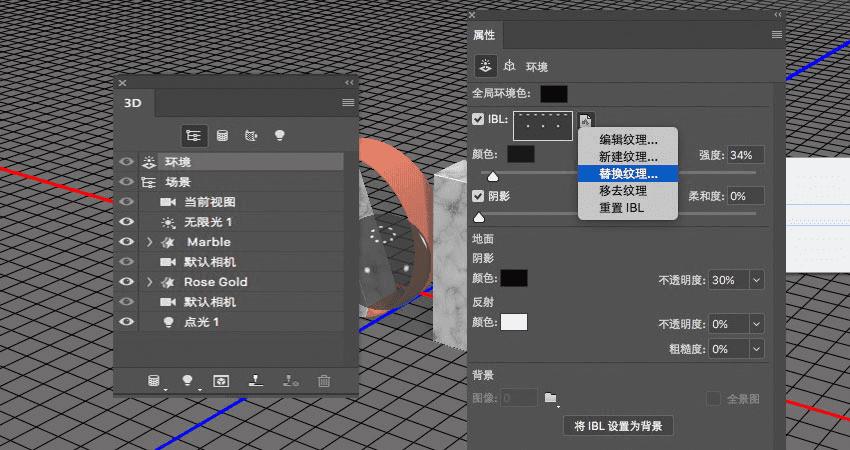Click the 强度 slider handle
The image size is (850, 450).
click(493, 176)
